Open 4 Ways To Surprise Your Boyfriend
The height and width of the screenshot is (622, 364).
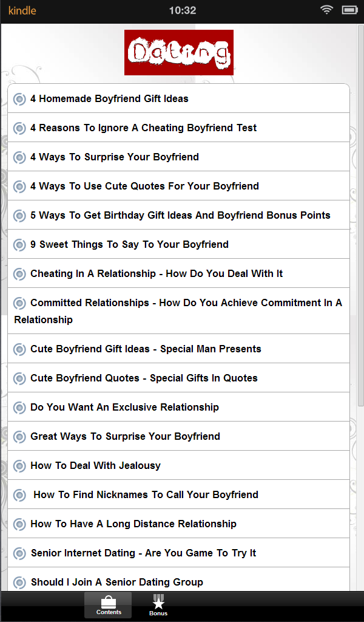point(115,157)
